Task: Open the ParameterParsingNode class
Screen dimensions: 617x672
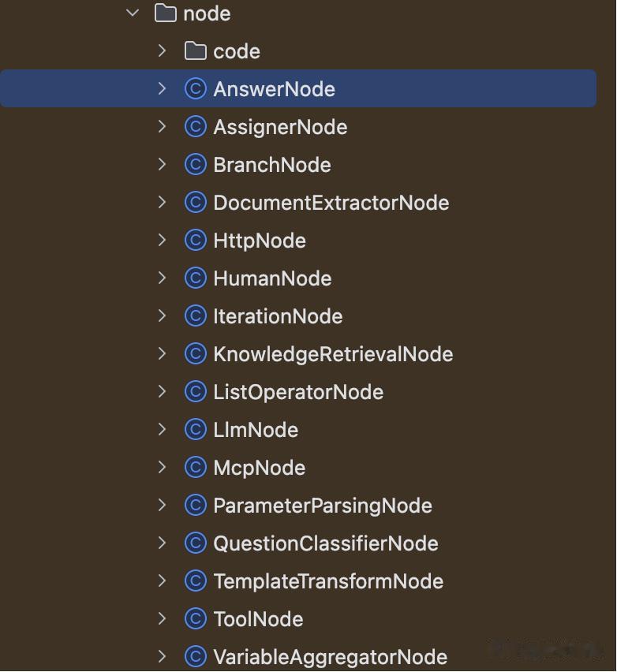Action: (322, 506)
